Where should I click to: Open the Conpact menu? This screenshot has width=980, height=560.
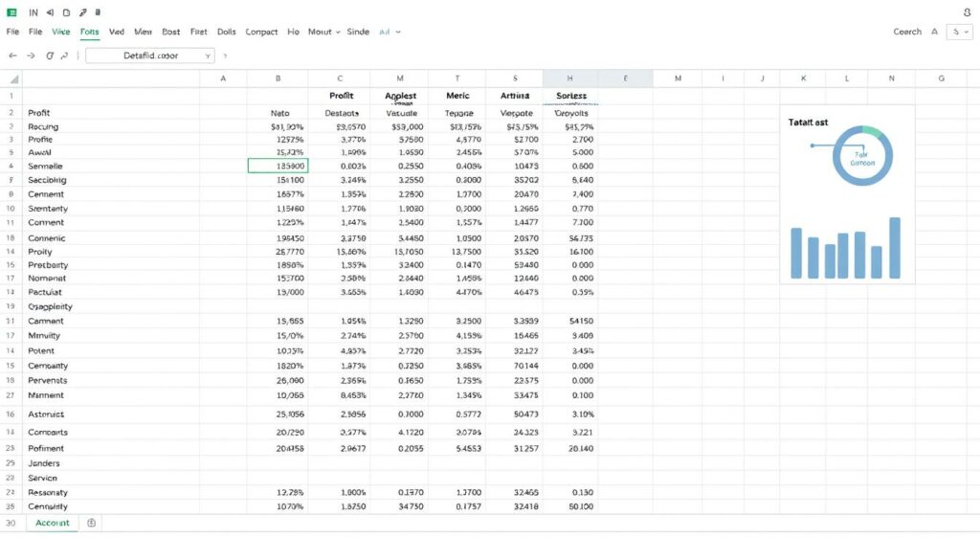[261, 32]
